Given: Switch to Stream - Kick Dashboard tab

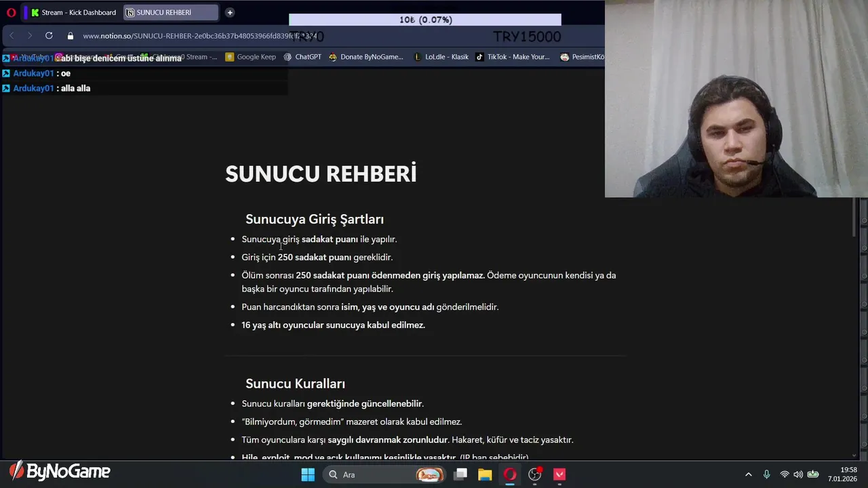Looking at the screenshot, I should pyautogui.click(x=74, y=12).
